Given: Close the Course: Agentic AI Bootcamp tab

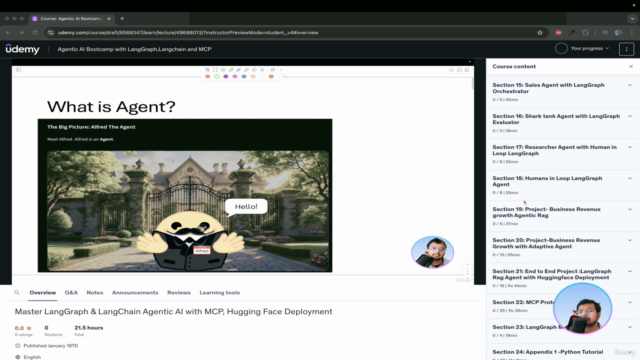Looking at the screenshot, I should 109,18.
